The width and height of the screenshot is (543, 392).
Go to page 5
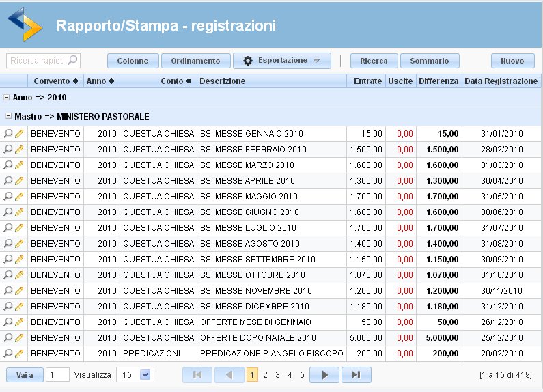(x=302, y=375)
